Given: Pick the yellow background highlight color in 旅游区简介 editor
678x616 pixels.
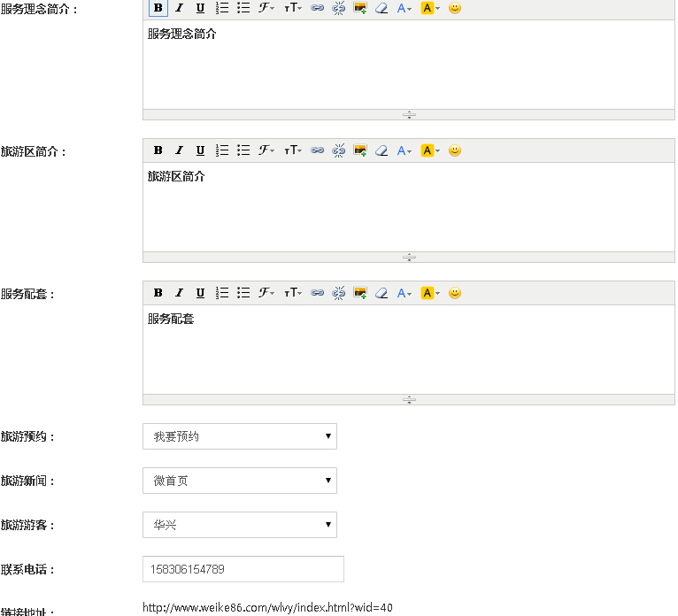Looking at the screenshot, I should click(429, 150).
